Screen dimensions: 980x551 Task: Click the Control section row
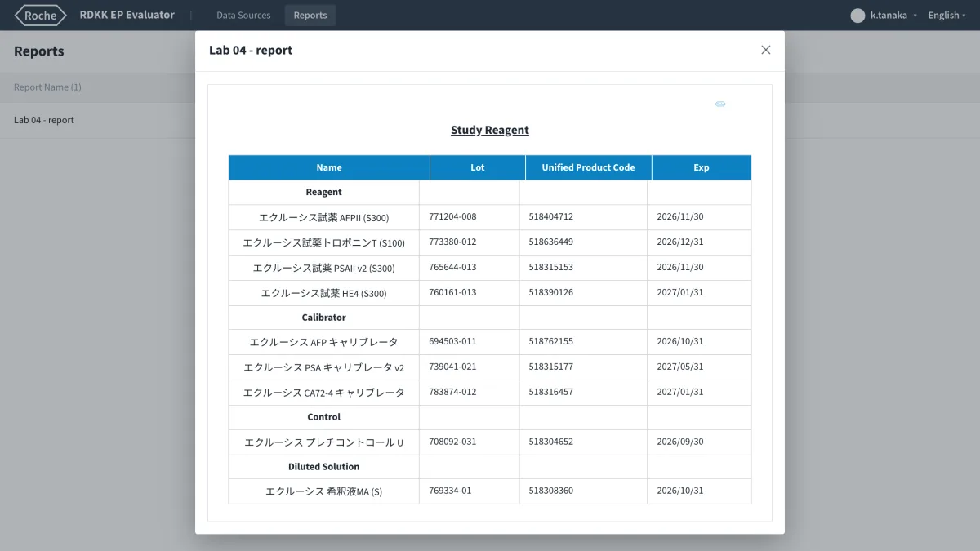[x=490, y=416]
